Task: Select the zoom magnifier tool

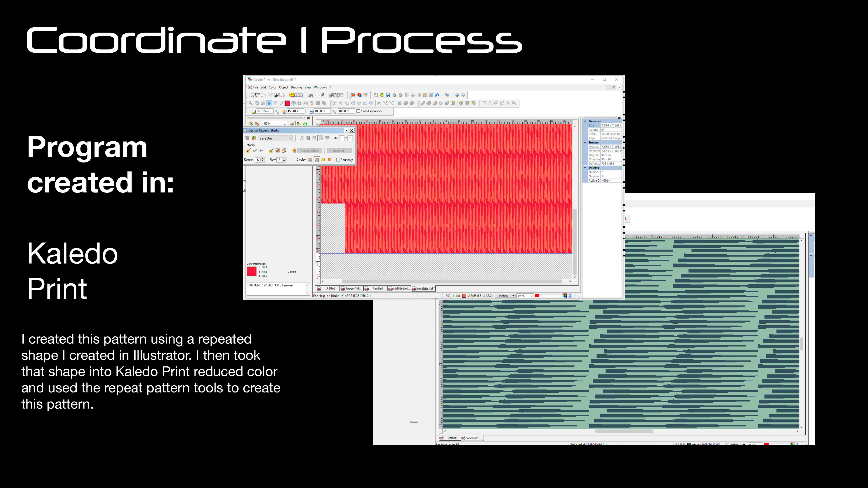Action: click(x=251, y=103)
